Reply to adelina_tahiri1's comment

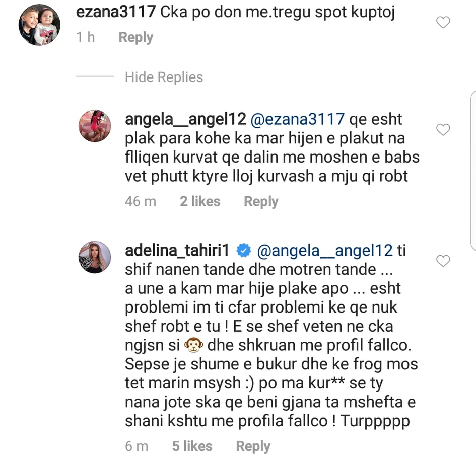click(x=253, y=446)
